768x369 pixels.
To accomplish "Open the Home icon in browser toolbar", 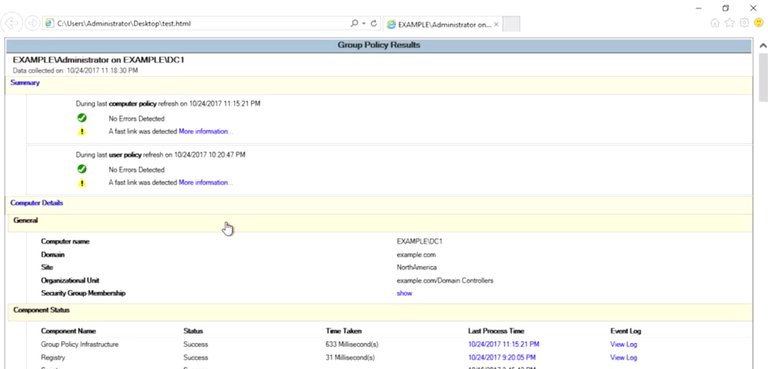I will (x=715, y=23).
